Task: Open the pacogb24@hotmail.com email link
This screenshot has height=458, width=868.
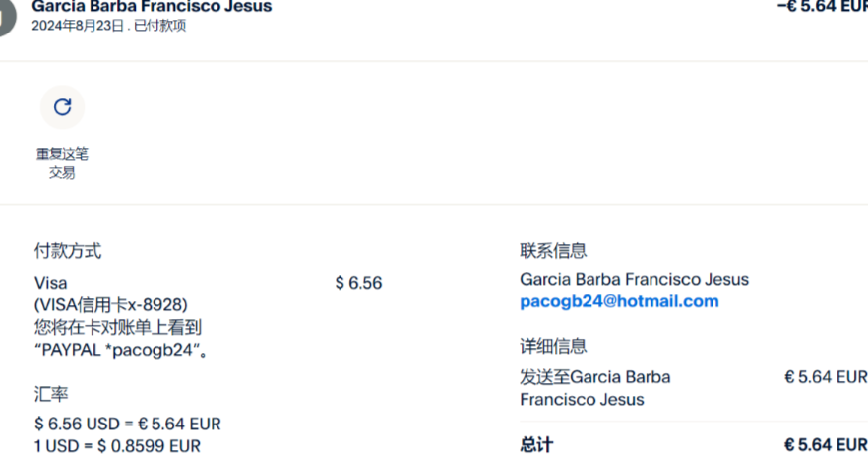Action: [x=619, y=301]
